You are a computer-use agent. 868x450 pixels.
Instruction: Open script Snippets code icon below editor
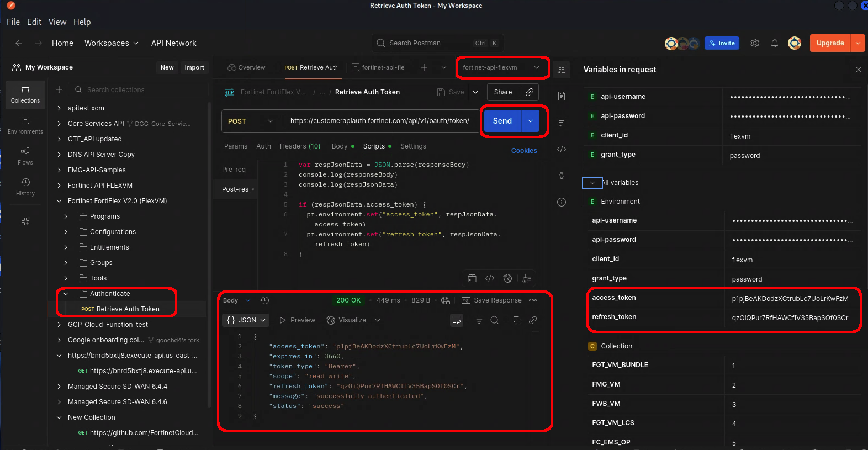click(490, 278)
